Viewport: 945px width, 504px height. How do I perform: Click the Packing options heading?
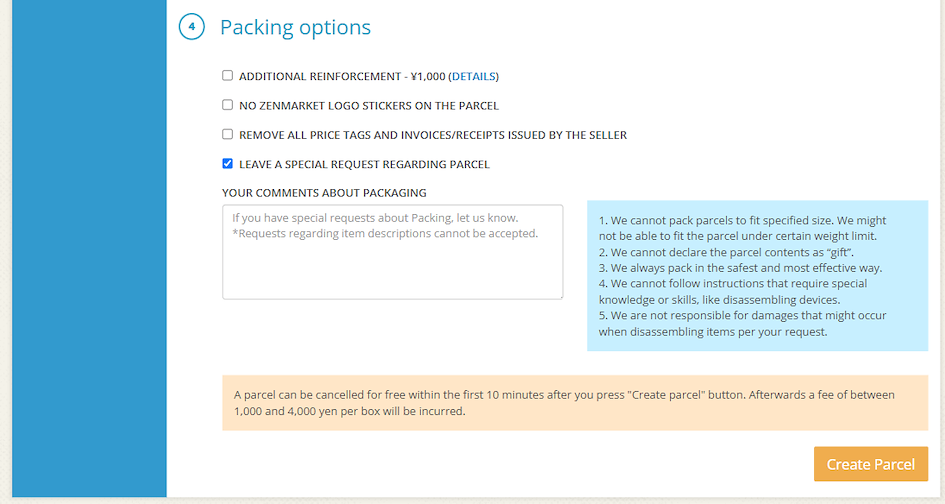295,28
